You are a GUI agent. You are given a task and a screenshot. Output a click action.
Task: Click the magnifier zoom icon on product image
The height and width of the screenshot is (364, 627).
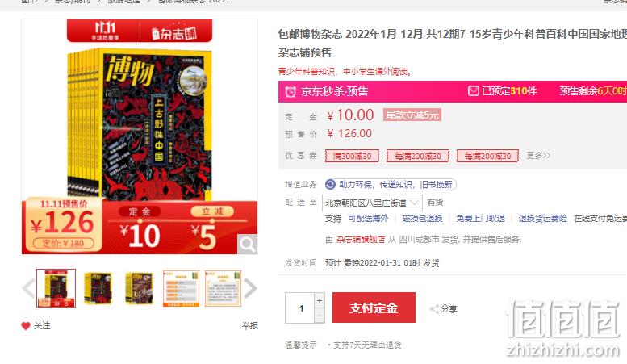(247, 244)
